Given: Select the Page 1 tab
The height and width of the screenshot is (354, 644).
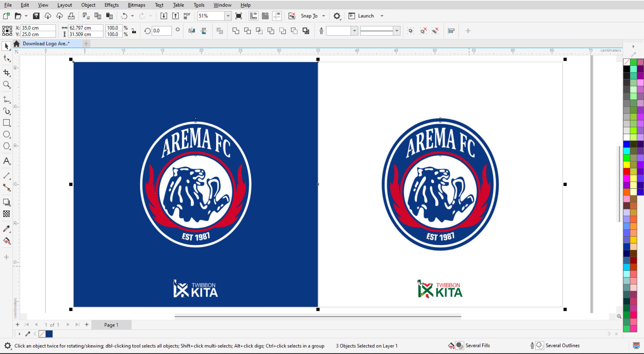Looking at the screenshot, I should click(x=111, y=325).
